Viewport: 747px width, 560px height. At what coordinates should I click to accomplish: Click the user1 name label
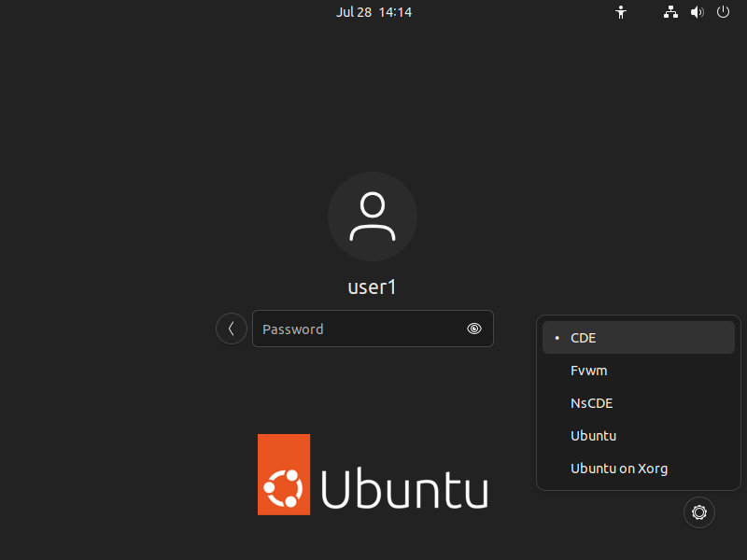click(373, 287)
